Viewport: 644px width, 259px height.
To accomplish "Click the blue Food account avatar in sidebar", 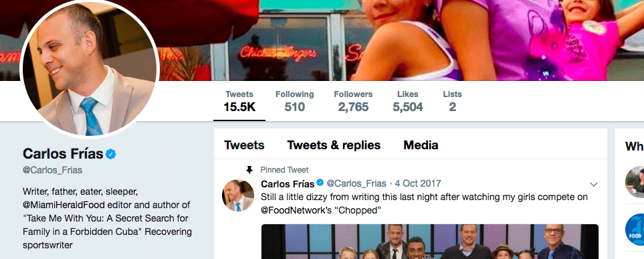I will (635, 230).
